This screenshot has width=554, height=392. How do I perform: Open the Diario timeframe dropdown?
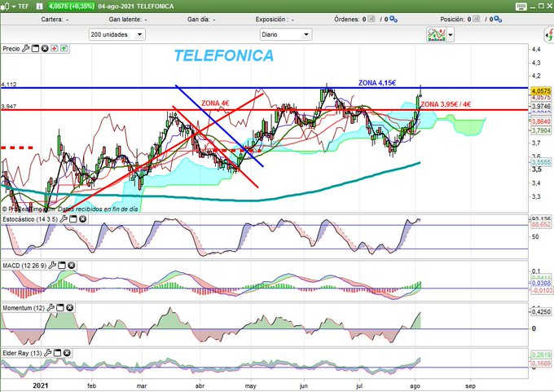coord(285,35)
